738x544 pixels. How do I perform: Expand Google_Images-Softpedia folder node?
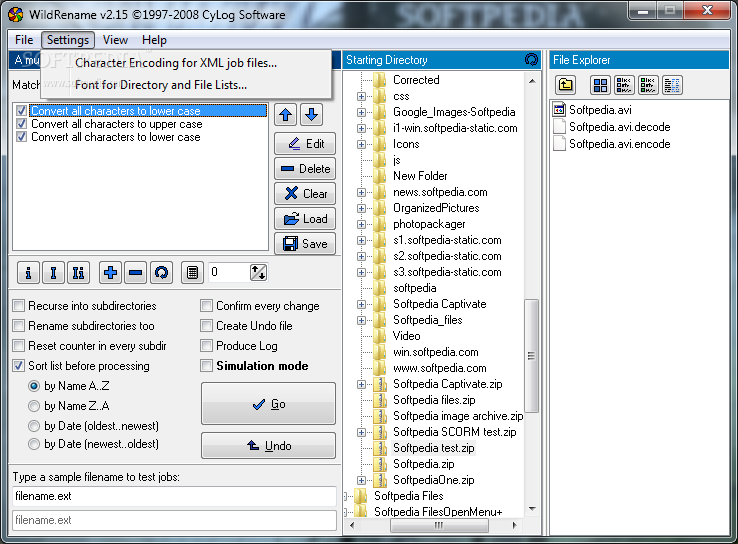tap(361, 112)
